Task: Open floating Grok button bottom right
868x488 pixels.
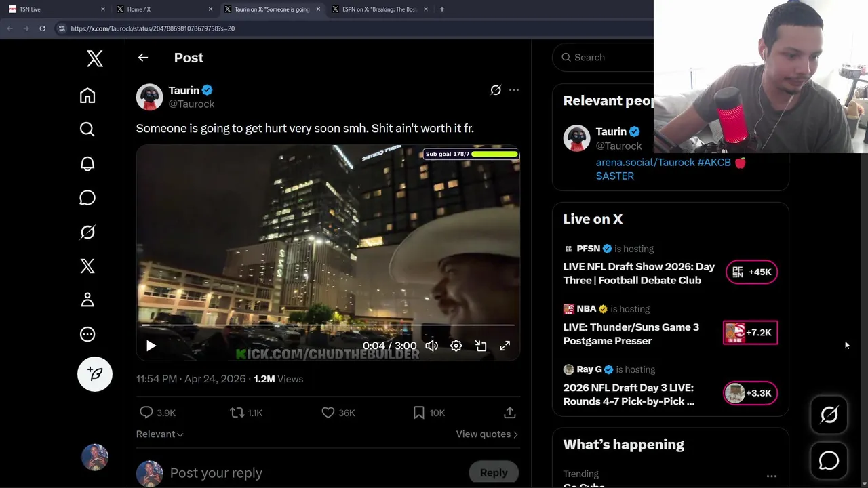Action: tap(829, 414)
